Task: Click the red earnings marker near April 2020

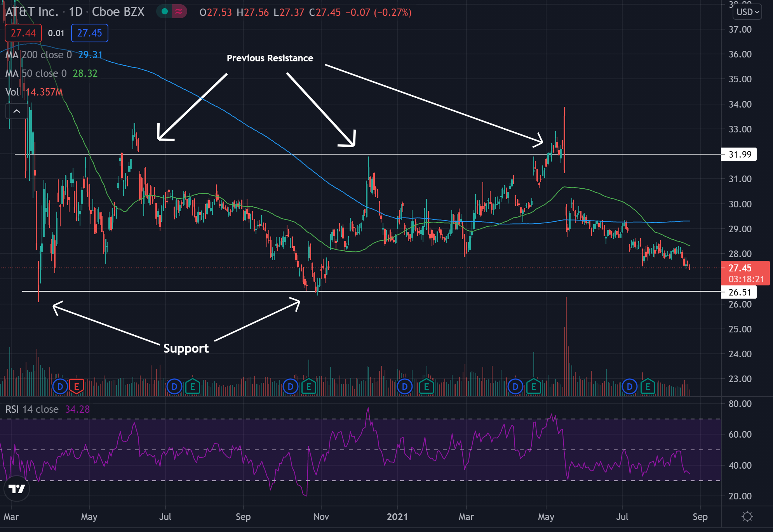Action: click(77, 386)
